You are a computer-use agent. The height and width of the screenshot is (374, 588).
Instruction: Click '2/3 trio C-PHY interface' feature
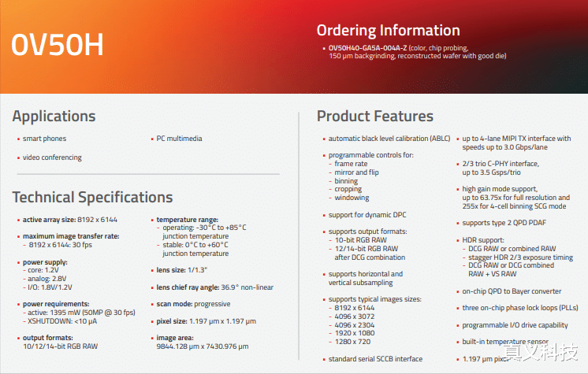[x=501, y=168]
